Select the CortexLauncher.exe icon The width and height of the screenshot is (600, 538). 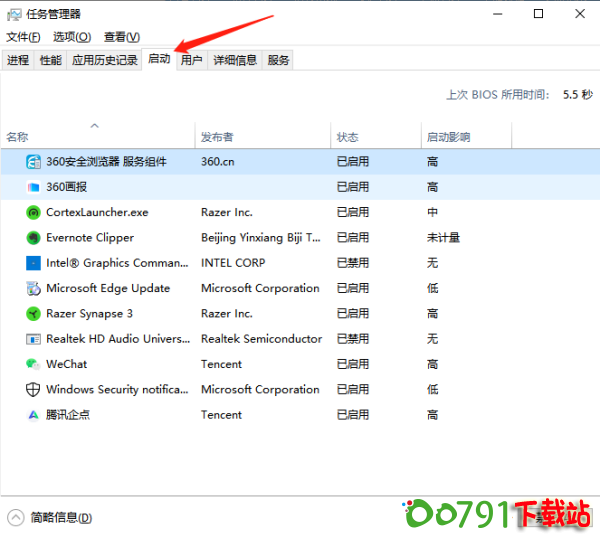pyautogui.click(x=33, y=213)
